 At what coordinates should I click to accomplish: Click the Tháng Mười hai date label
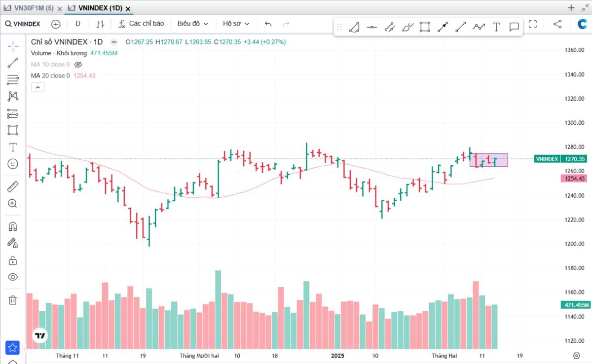point(199,356)
